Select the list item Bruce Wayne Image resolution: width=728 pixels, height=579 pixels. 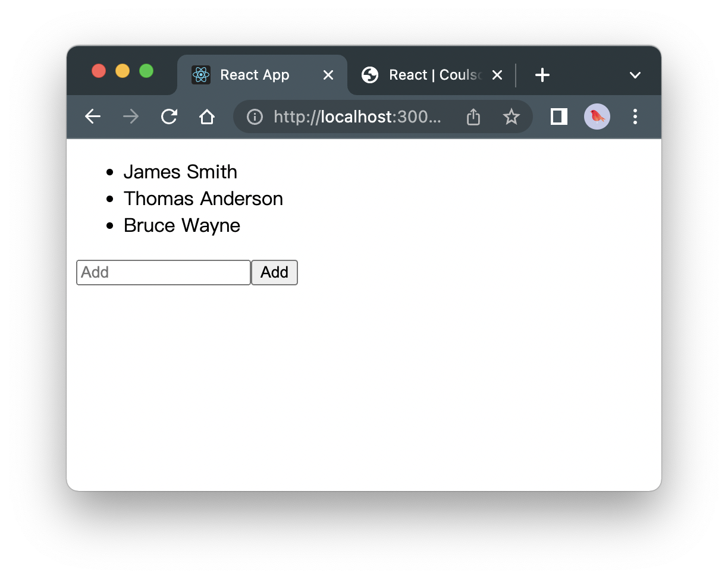click(181, 225)
